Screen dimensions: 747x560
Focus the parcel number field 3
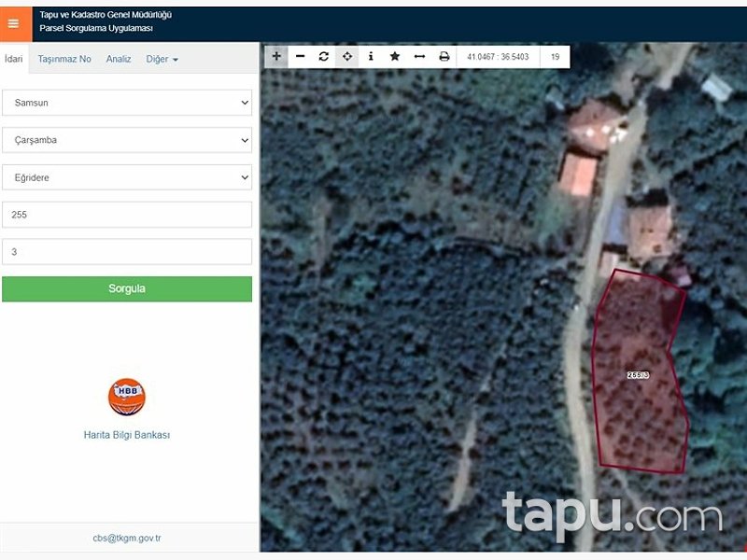click(x=127, y=251)
